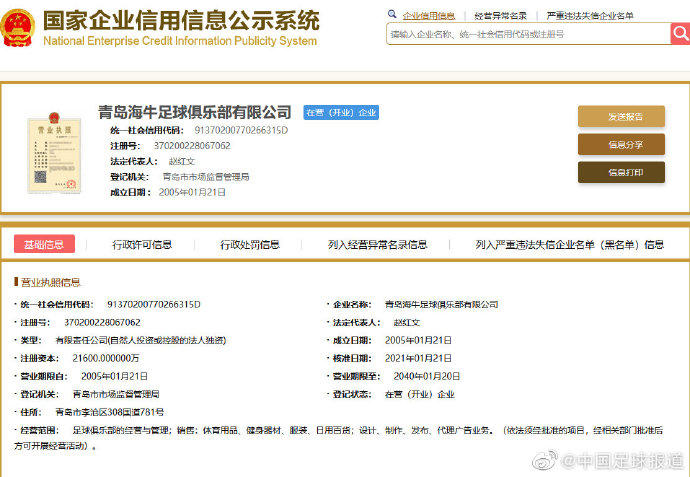This screenshot has height=477, width=690.
Task: Click the 在营（开业）企业 status badge
Action: [341, 113]
